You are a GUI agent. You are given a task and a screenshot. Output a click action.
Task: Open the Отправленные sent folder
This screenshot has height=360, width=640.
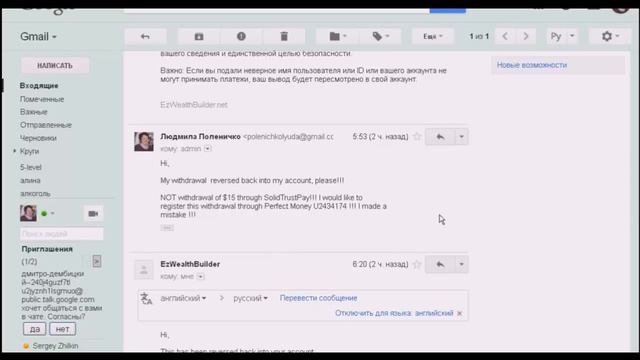click(46, 125)
